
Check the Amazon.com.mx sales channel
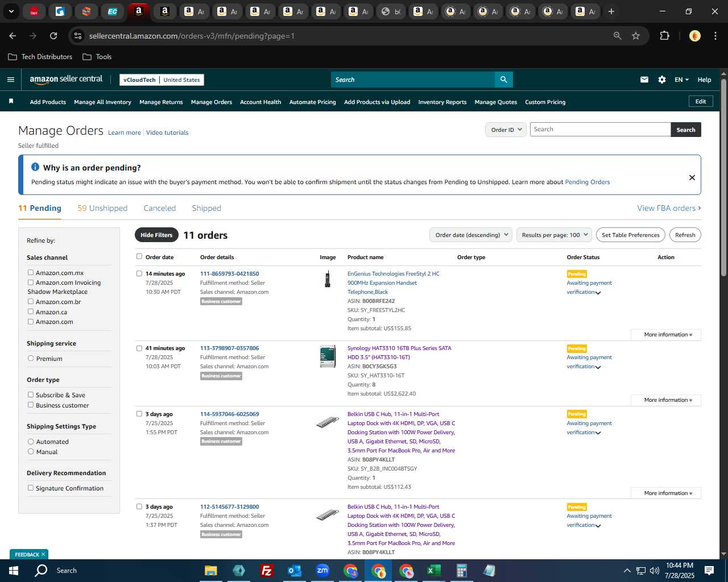click(31, 273)
